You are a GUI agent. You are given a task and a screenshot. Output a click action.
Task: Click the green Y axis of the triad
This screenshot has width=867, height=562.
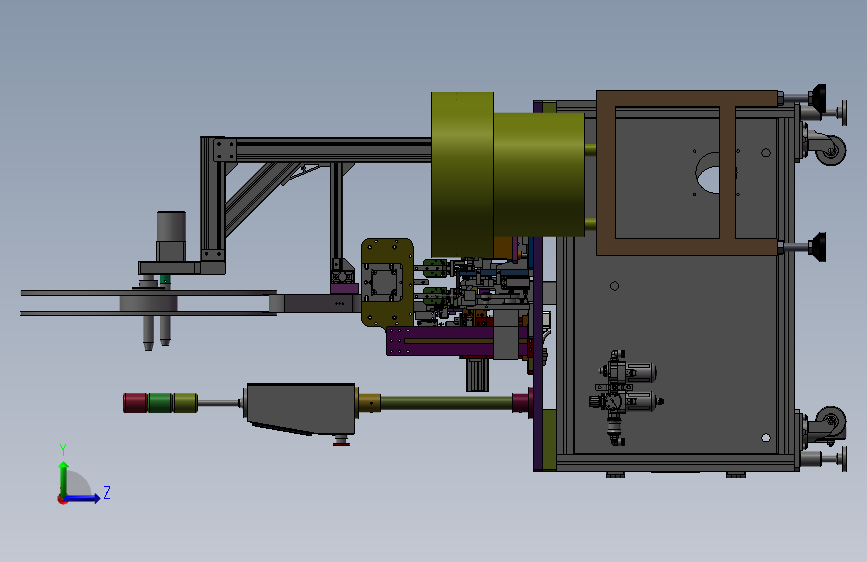pyautogui.click(x=64, y=480)
